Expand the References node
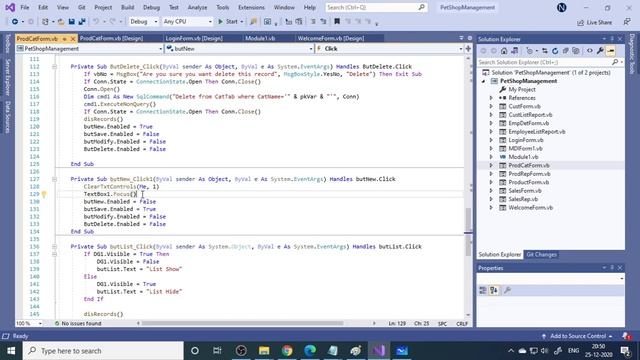 [x=491, y=98]
